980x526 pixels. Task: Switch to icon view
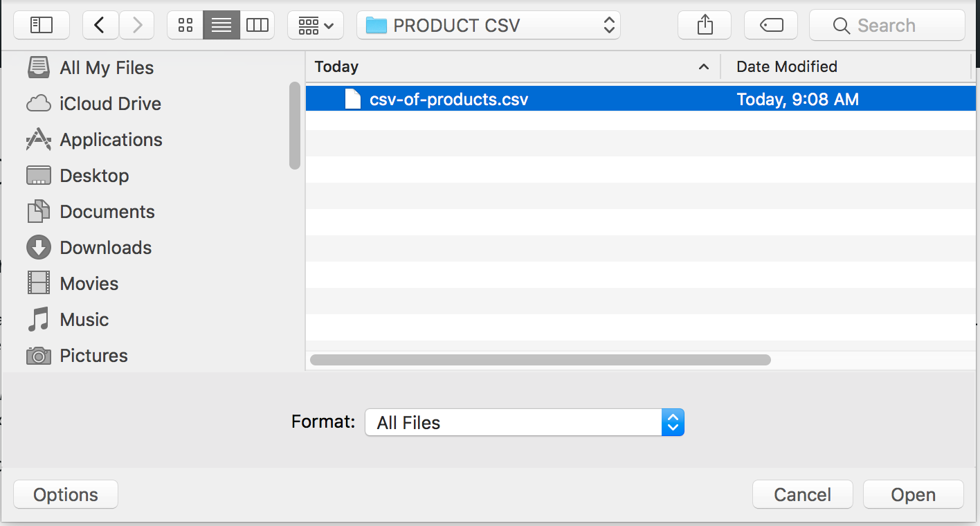click(185, 26)
